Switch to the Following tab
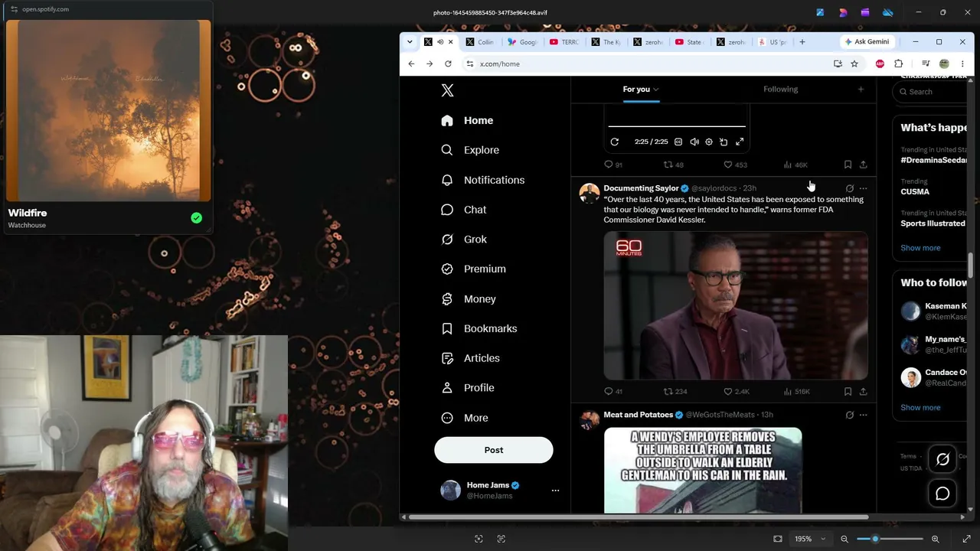980x551 pixels. point(780,90)
